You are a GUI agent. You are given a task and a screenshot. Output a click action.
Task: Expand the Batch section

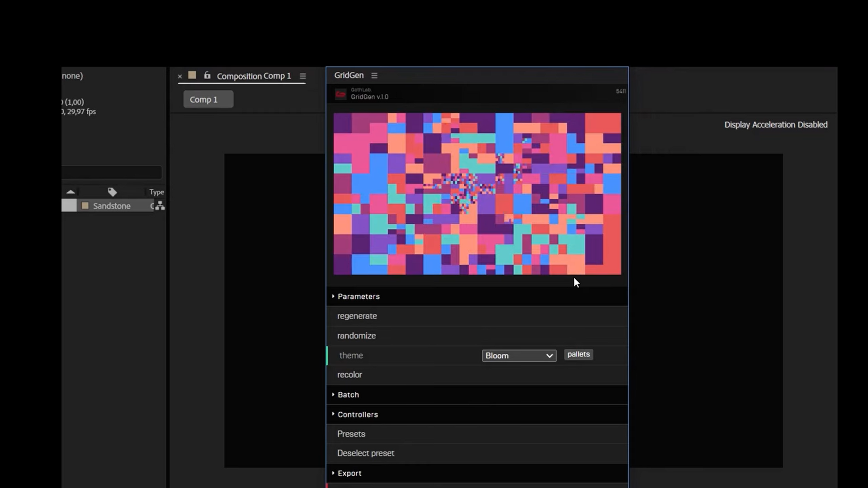click(x=348, y=394)
